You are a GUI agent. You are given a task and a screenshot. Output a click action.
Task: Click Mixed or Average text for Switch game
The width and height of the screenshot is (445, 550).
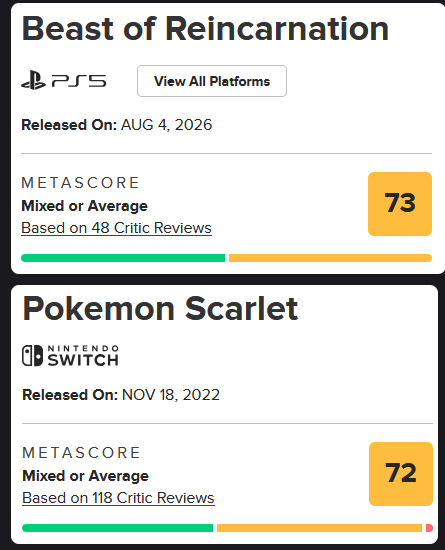tap(86, 476)
